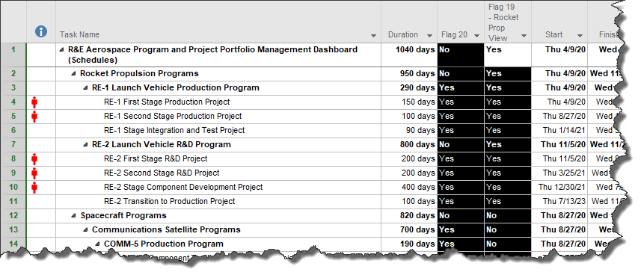Viewport: 644px width, 278px height.
Task: Select RE-2 Second Stage R&D Project task
Action: point(162,173)
